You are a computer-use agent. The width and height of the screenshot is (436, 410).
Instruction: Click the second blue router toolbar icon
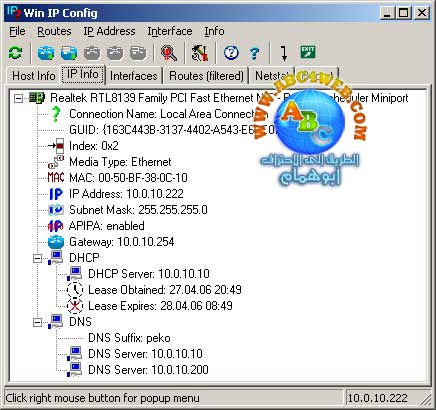point(69,53)
